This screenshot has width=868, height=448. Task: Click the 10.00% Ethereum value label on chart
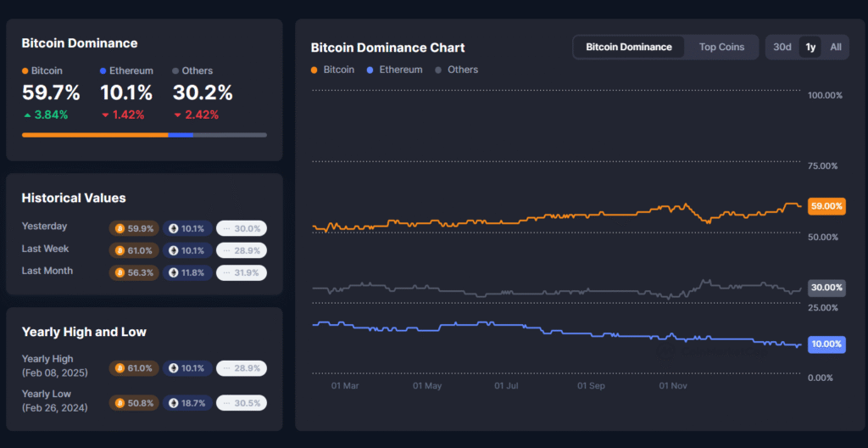[x=826, y=344]
